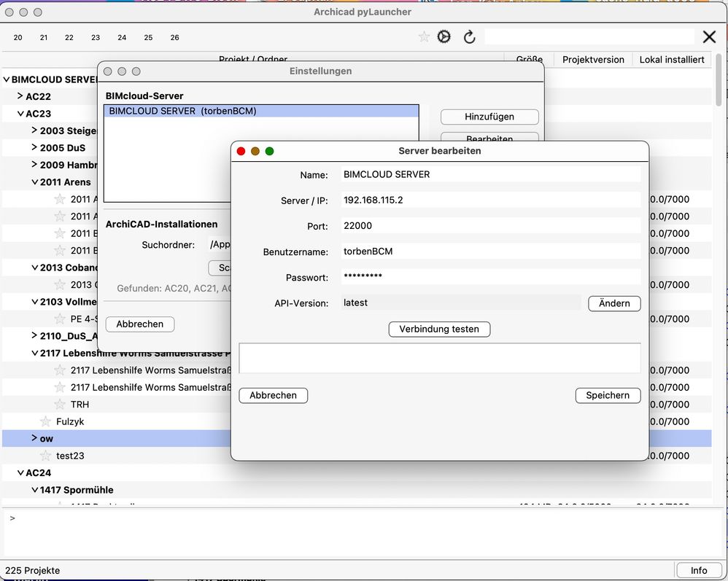Screen dimensions: 728x581
Task: Click the Passwort field
Action: [491, 276]
